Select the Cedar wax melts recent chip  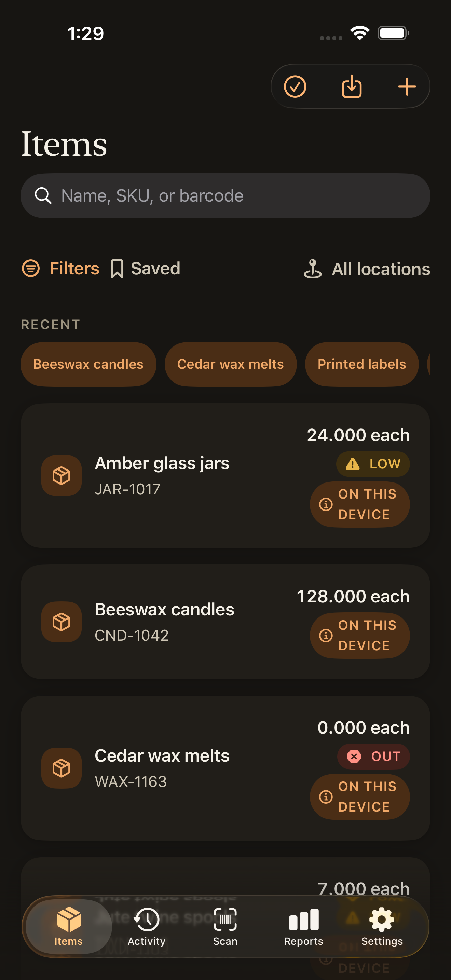(230, 364)
